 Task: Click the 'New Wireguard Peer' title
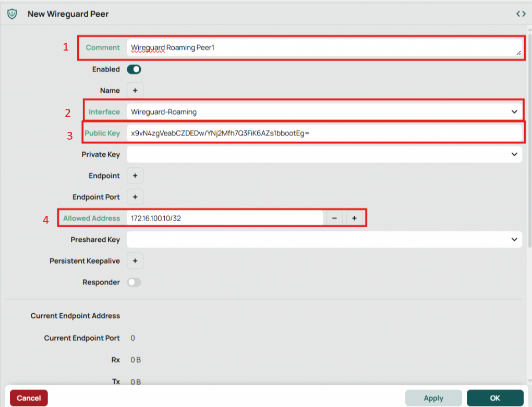pos(68,14)
